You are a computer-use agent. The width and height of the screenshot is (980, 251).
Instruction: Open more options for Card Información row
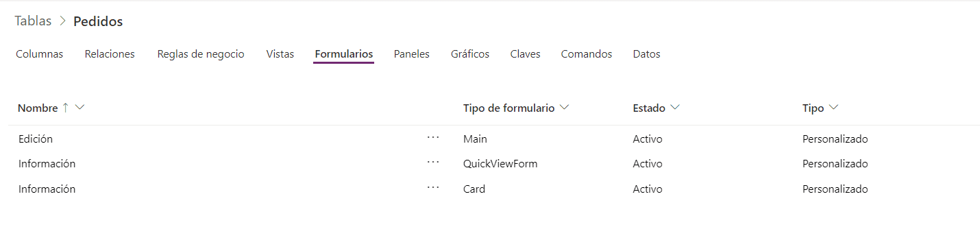(x=432, y=188)
